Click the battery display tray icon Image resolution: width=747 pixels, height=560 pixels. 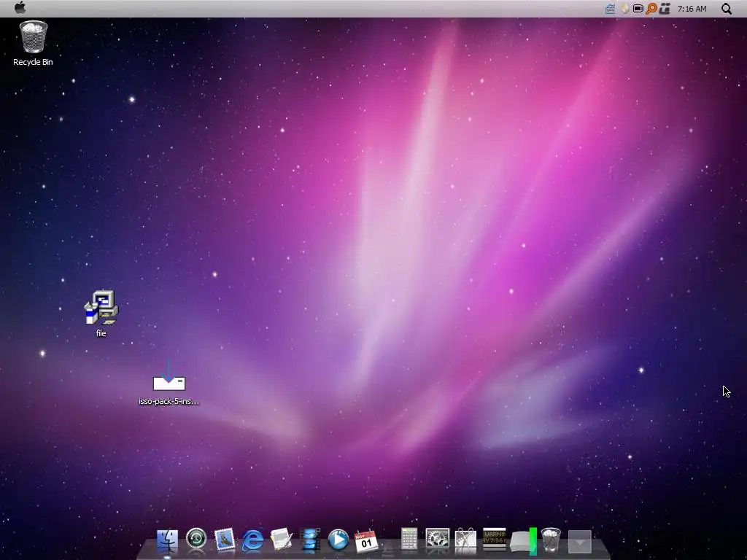click(638, 9)
